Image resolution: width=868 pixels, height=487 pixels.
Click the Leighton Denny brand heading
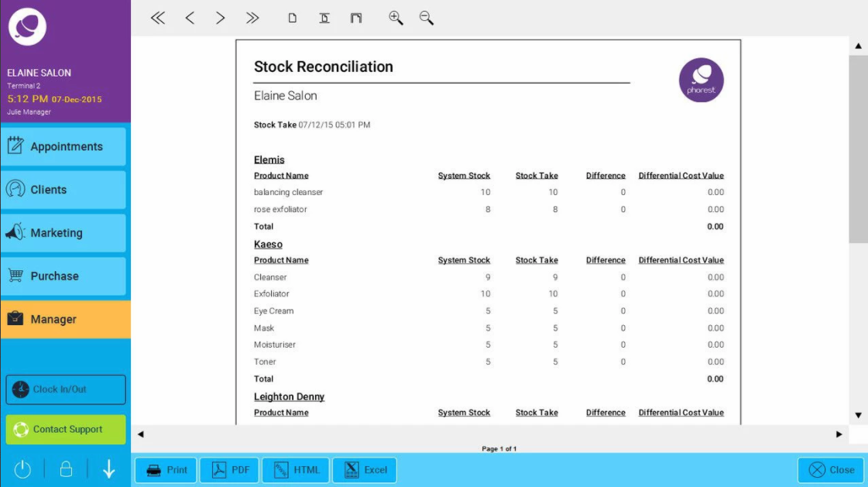(289, 396)
